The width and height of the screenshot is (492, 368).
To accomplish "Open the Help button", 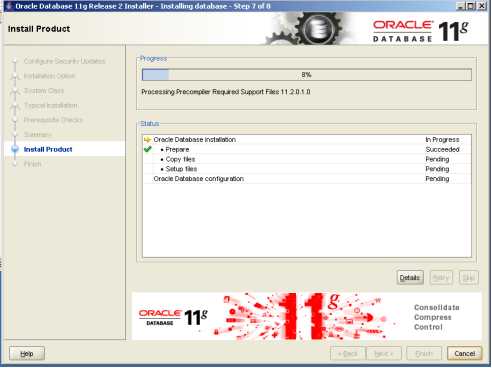I will point(27,354).
